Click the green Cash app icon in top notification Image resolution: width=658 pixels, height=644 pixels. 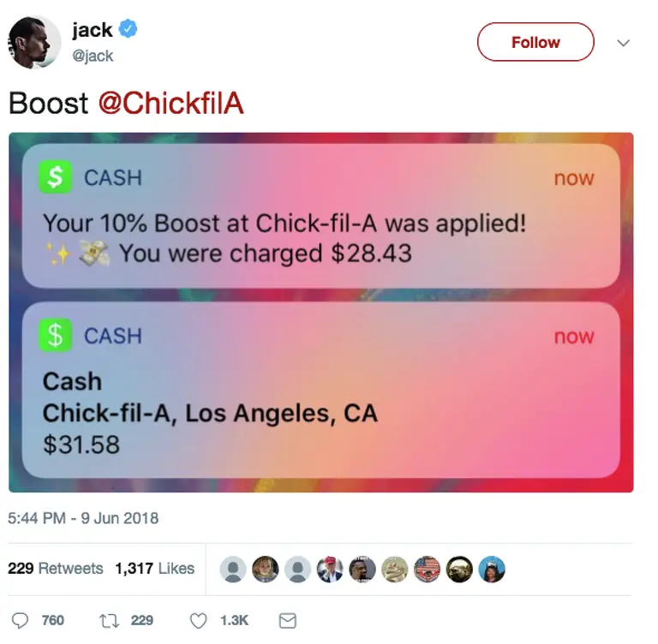[x=55, y=177]
